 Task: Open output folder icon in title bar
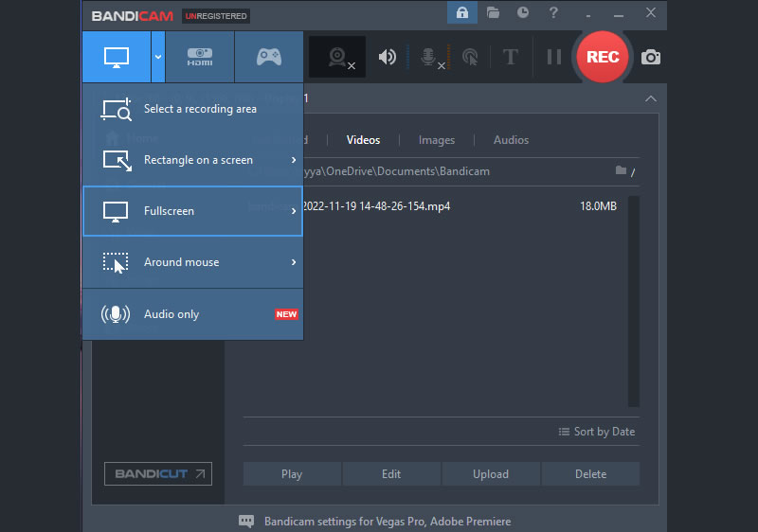coord(493,12)
